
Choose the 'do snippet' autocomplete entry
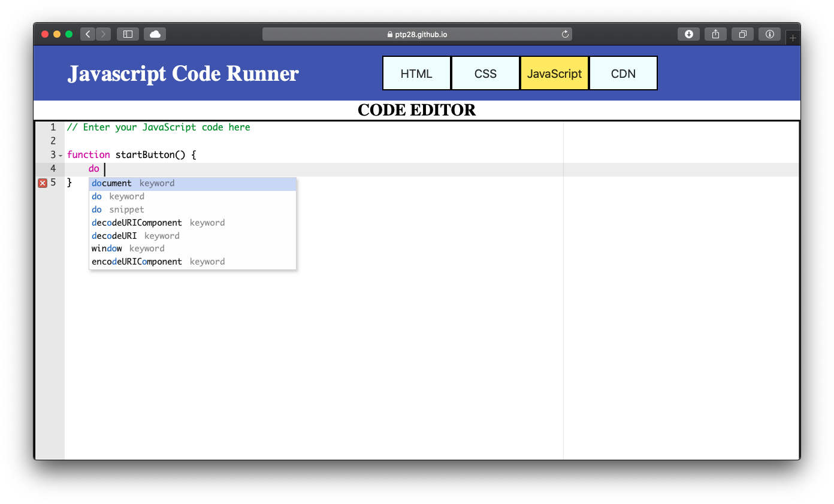192,210
